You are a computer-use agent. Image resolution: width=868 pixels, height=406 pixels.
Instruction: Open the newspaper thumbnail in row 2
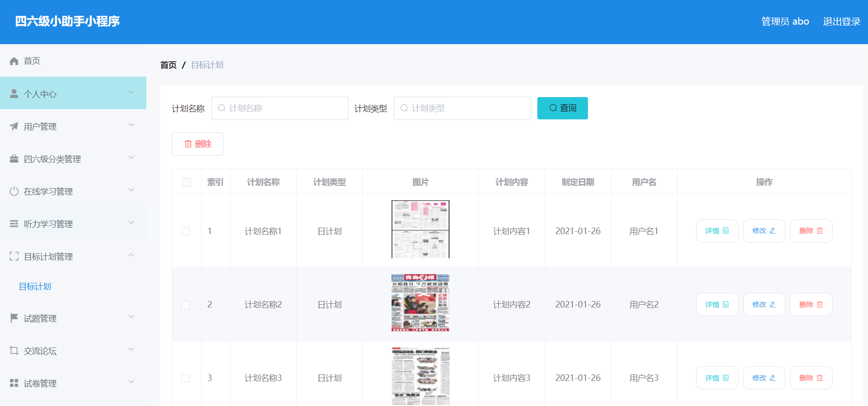coord(420,303)
